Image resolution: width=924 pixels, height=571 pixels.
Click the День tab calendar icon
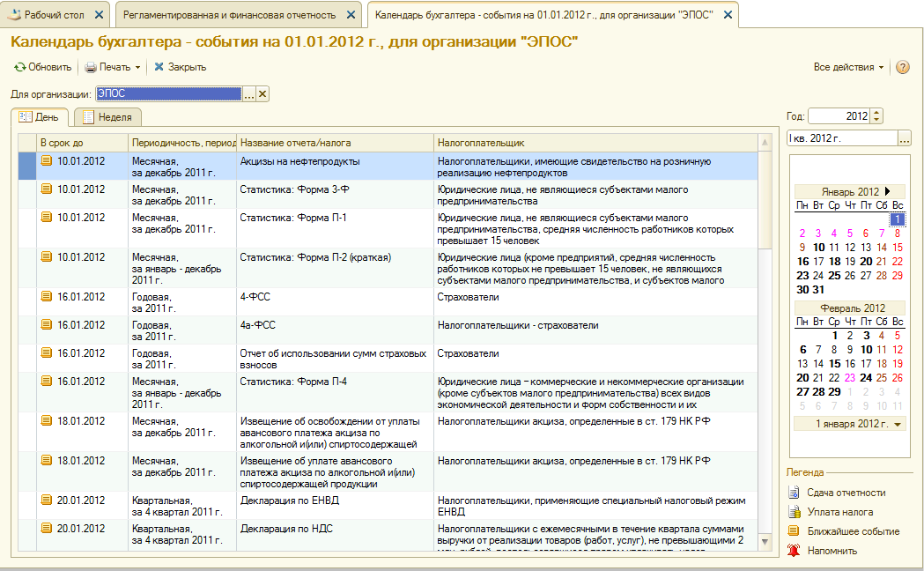click(26, 117)
